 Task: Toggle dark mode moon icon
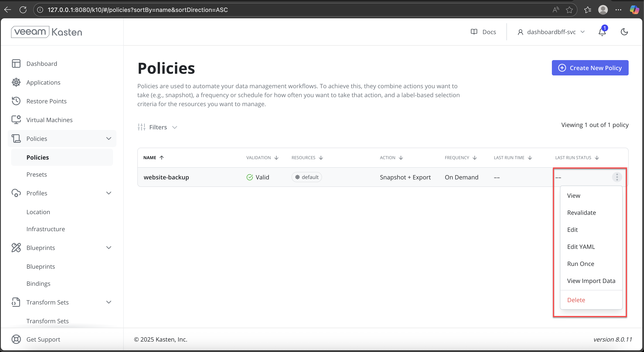(624, 32)
